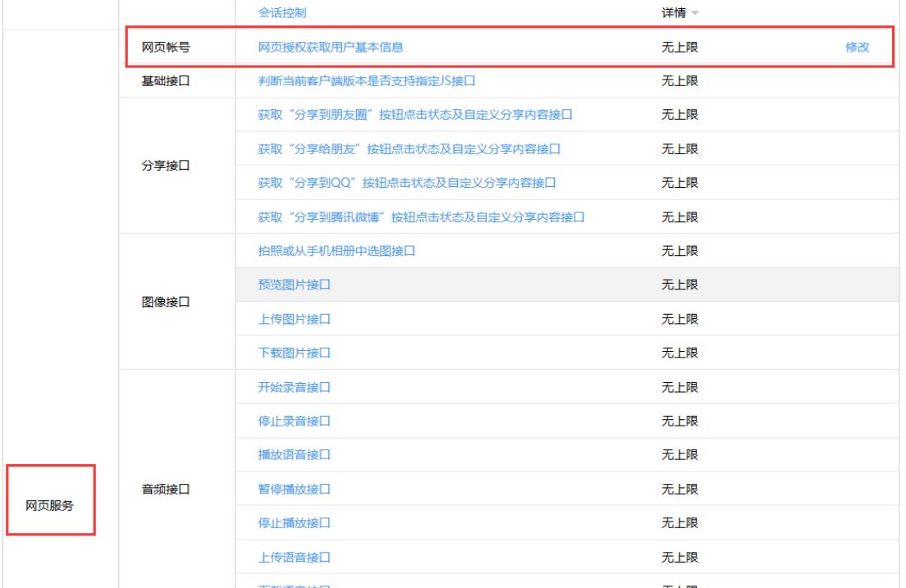Open 网页授权获取用户基本信息 link
Screen dimensions: 906x588
331,48
